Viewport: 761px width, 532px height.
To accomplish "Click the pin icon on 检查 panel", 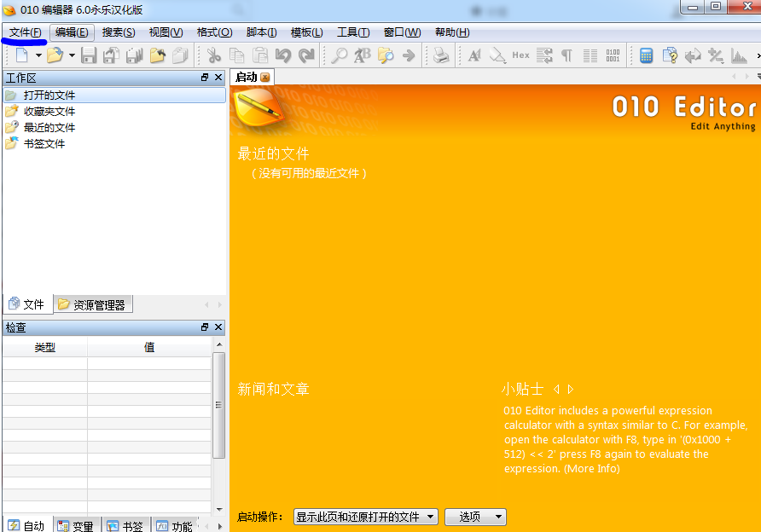I will tap(204, 327).
